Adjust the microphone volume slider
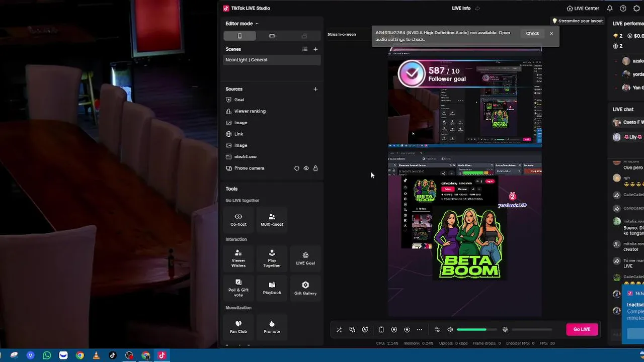This screenshot has width=644, height=362. click(531, 330)
